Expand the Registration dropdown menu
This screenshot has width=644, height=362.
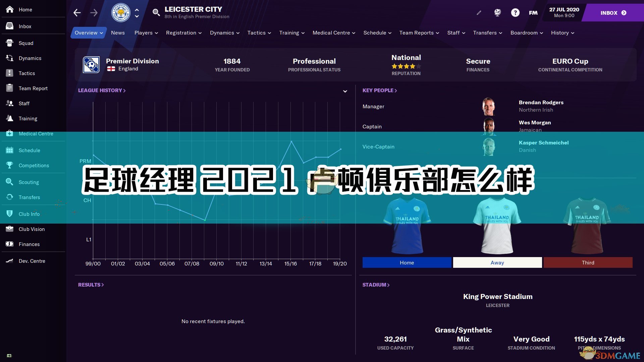tap(184, 33)
